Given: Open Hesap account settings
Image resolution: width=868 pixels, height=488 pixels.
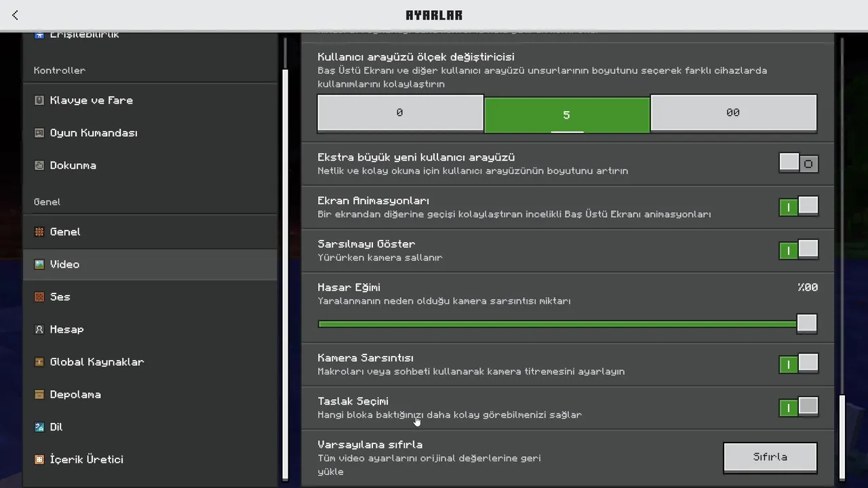Looking at the screenshot, I should click(150, 329).
